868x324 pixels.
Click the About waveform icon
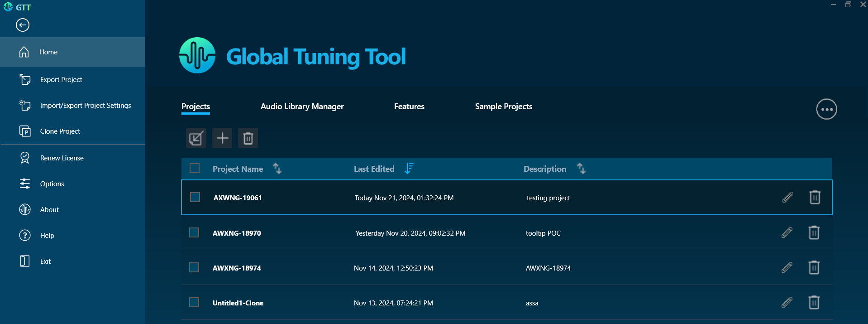coord(25,209)
